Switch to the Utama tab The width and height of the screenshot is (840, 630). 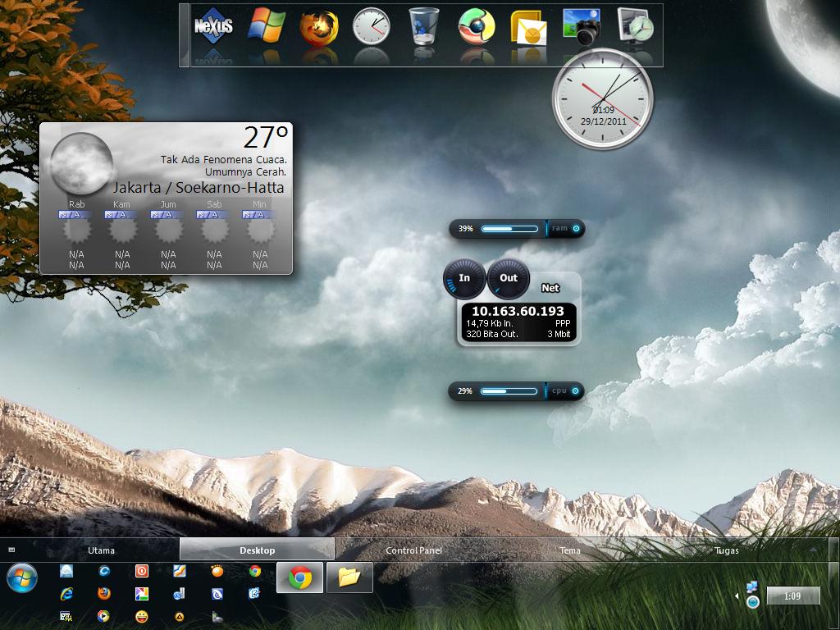coord(101,550)
